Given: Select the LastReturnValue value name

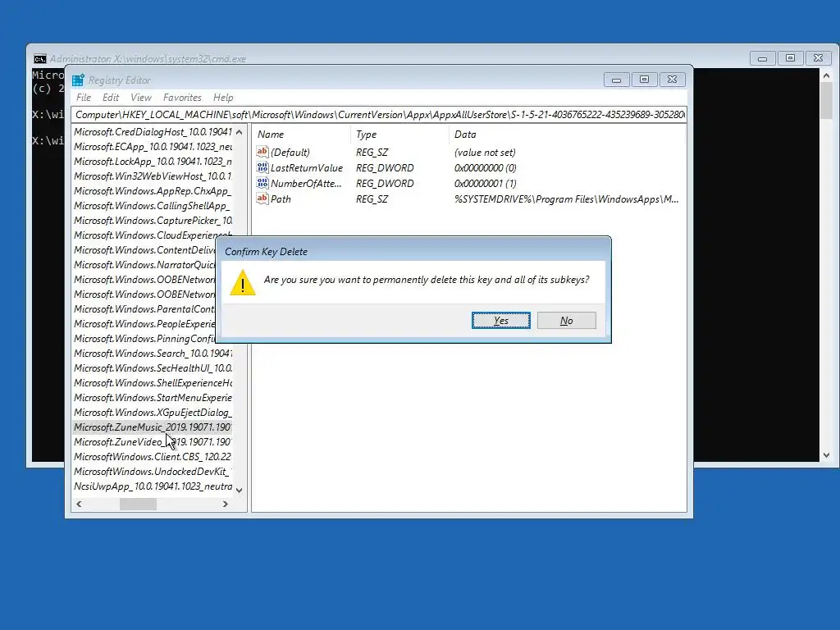Looking at the screenshot, I should point(307,167).
